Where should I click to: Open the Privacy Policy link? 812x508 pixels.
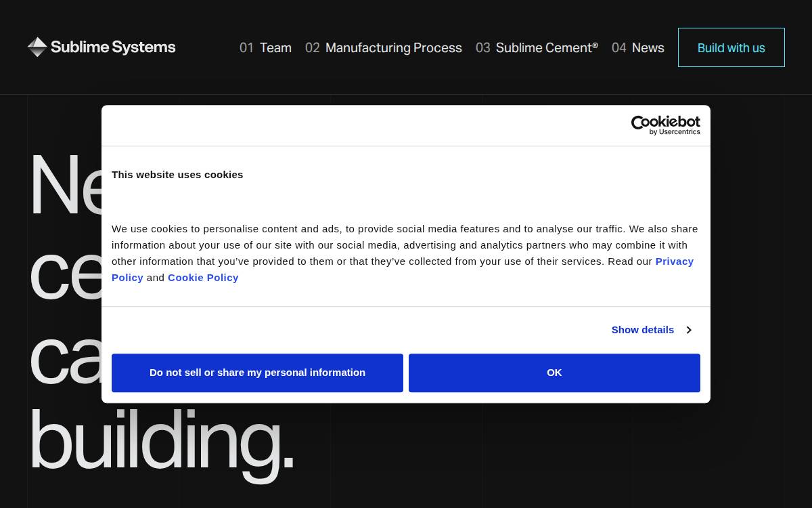click(x=674, y=261)
